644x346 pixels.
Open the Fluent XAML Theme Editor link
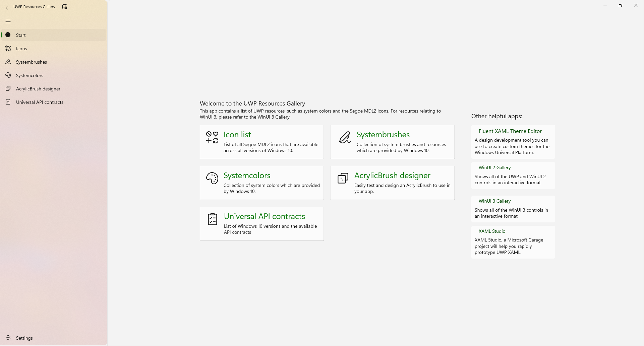[x=510, y=131]
